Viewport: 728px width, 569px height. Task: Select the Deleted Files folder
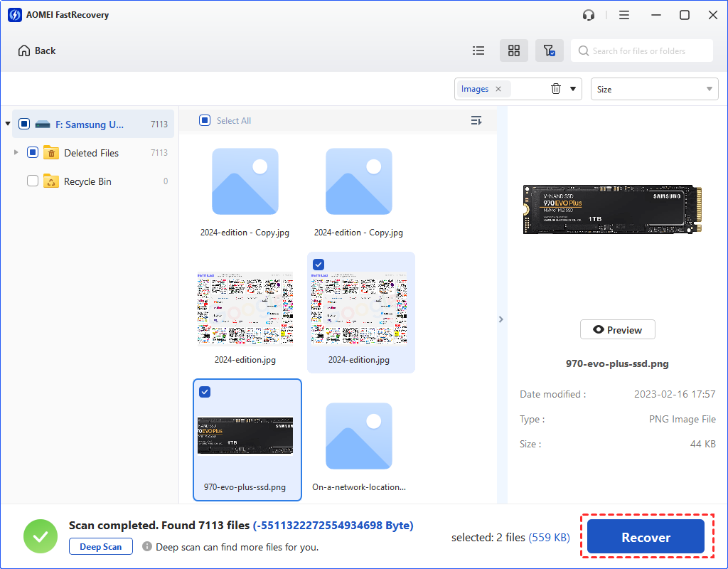(x=91, y=153)
